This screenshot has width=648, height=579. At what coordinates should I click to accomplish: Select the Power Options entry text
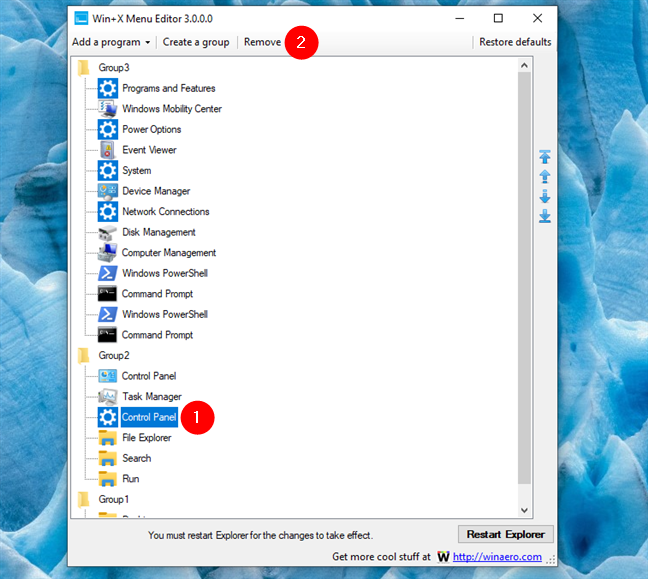pos(151,129)
